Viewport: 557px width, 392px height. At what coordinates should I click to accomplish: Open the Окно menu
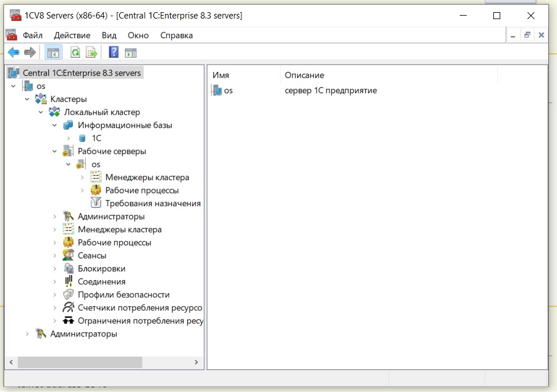[x=138, y=35]
